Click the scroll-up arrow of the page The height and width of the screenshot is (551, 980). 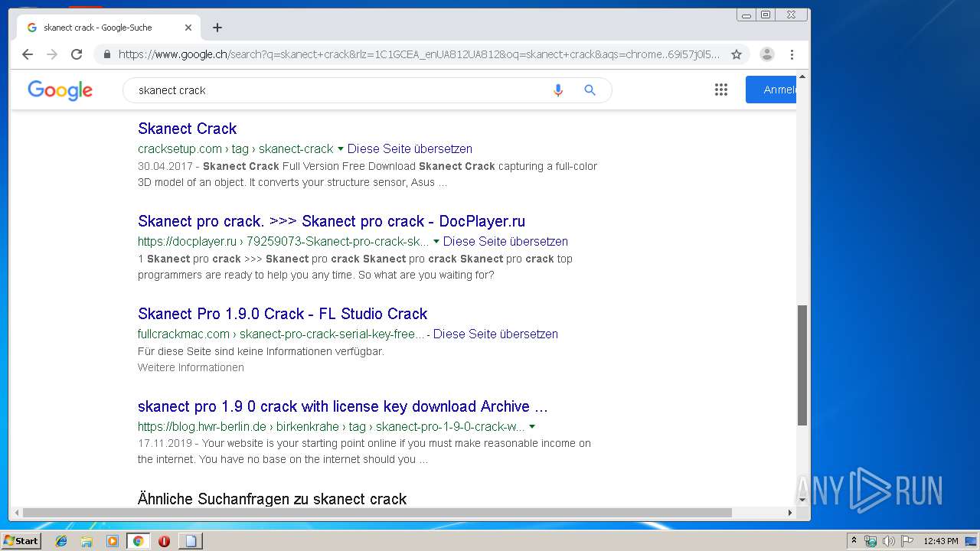click(x=802, y=77)
